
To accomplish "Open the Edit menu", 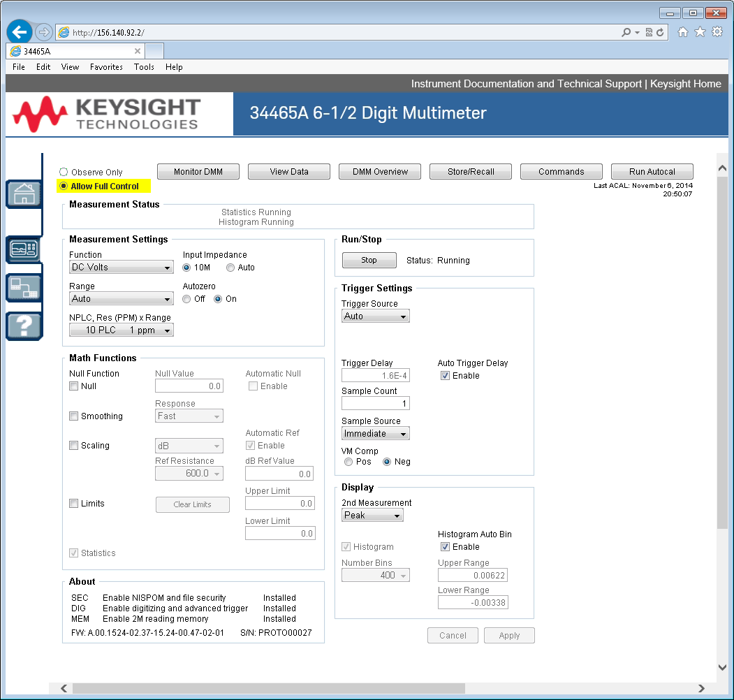I will coord(43,67).
